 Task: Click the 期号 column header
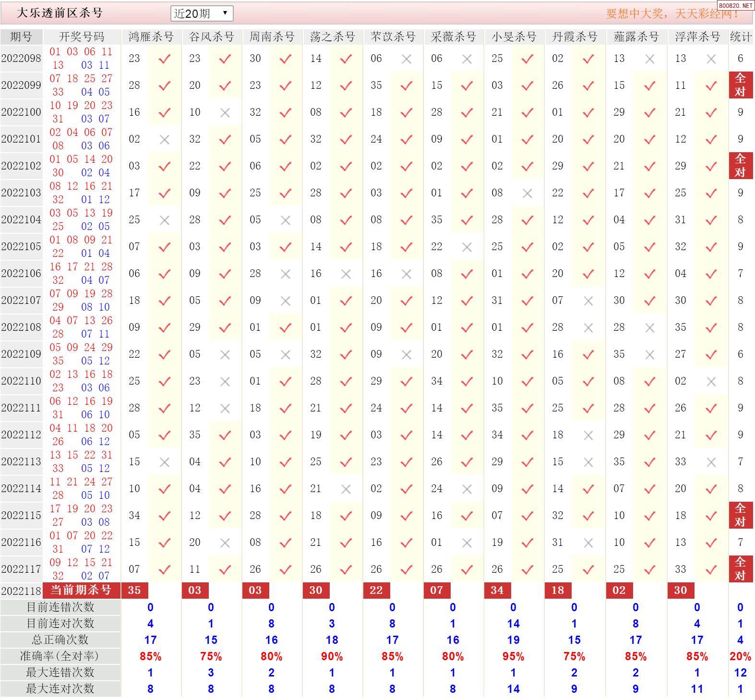pyautogui.click(x=21, y=37)
